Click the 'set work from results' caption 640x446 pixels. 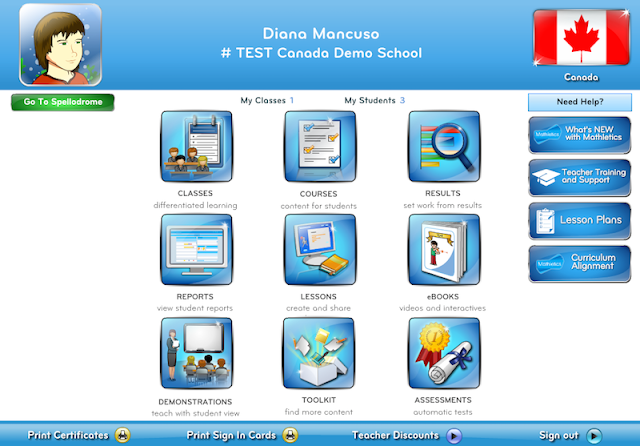coord(442,205)
